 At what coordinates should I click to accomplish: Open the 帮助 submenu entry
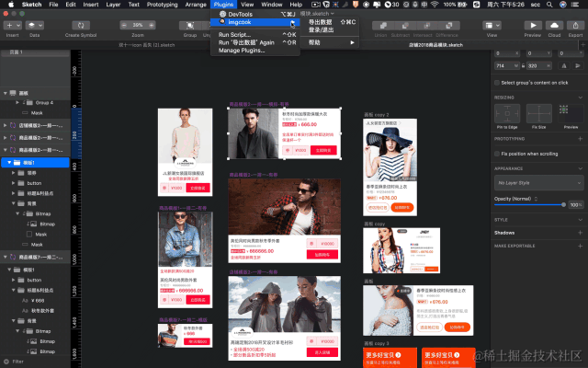[330, 42]
